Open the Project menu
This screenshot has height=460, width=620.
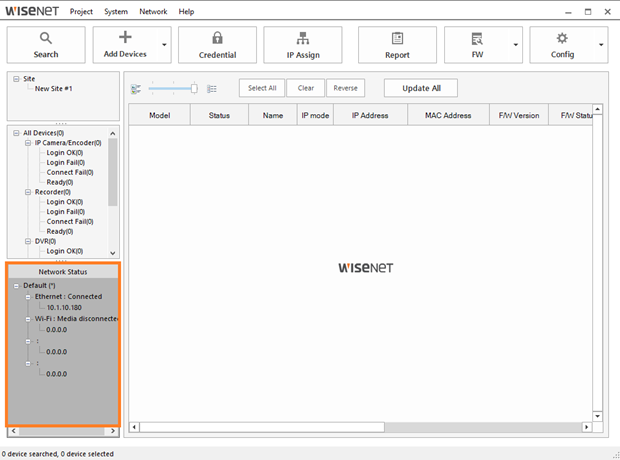click(x=82, y=11)
